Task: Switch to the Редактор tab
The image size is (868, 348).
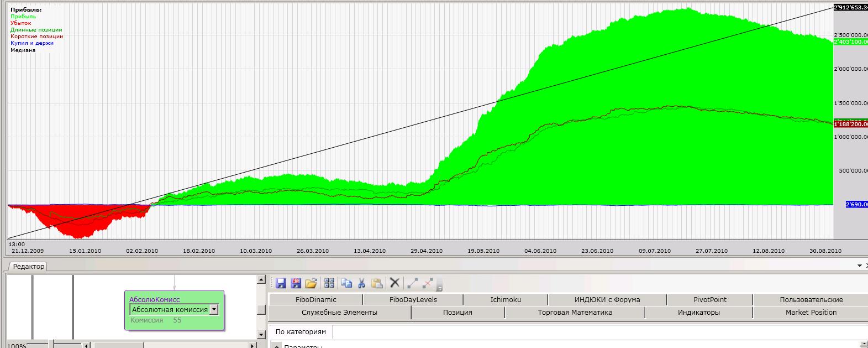Action: coord(29,267)
